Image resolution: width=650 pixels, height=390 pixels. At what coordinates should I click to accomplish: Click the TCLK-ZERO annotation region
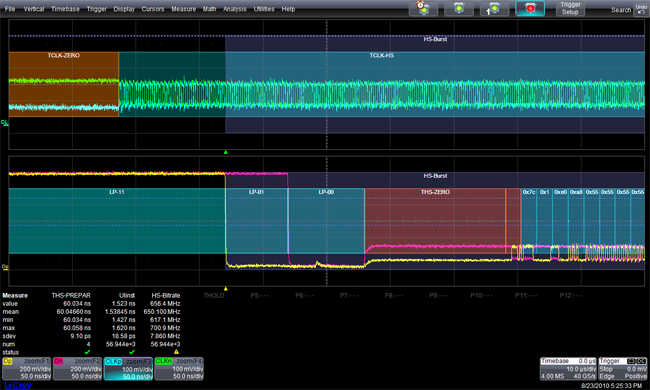63,84
